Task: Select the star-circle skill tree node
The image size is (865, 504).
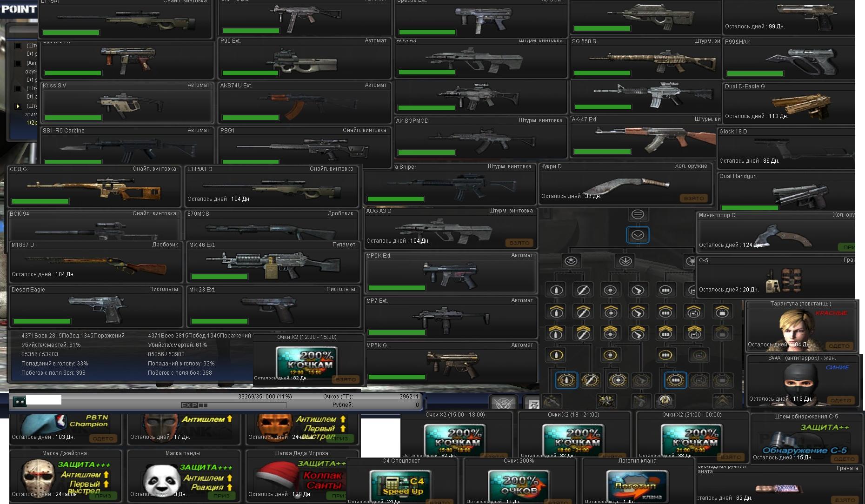Action: (571, 261)
